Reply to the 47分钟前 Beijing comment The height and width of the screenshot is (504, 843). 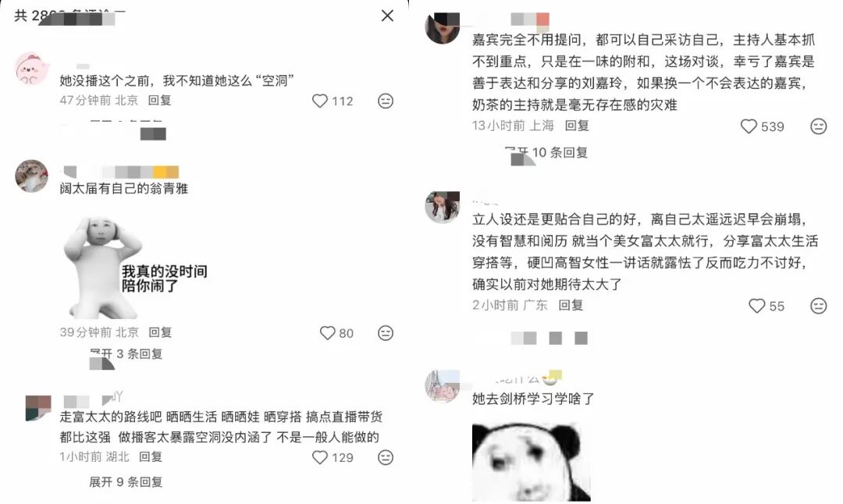(x=160, y=101)
